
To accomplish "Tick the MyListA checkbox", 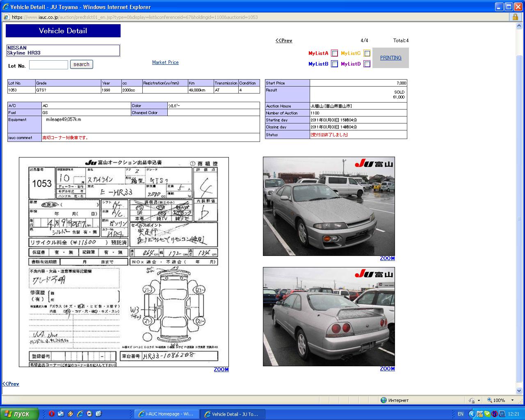I will tap(335, 53).
